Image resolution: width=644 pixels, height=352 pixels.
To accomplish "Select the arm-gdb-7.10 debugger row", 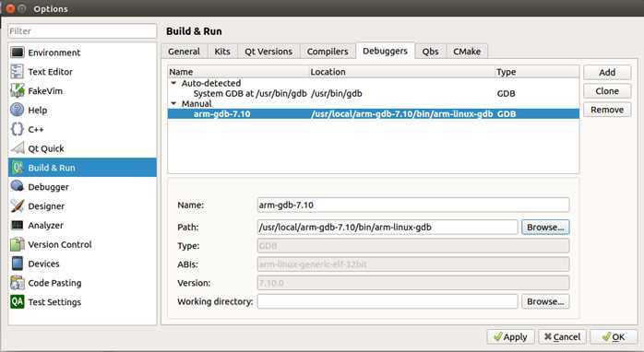I will [x=374, y=113].
